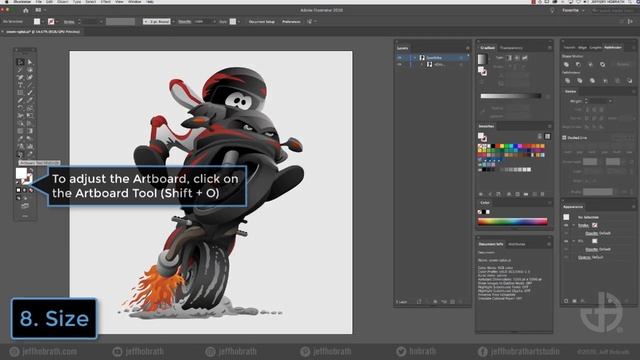Choose the Radial gradient type icon

tap(516, 58)
